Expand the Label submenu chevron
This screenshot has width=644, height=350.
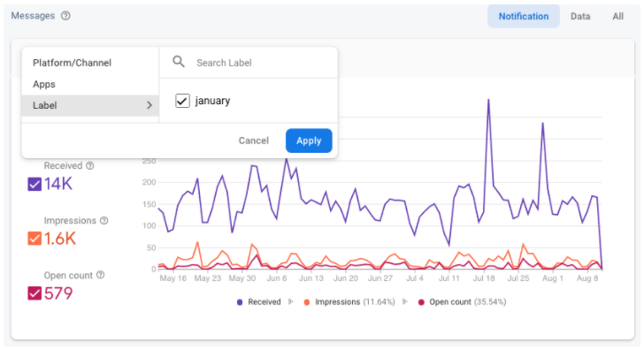tap(149, 105)
